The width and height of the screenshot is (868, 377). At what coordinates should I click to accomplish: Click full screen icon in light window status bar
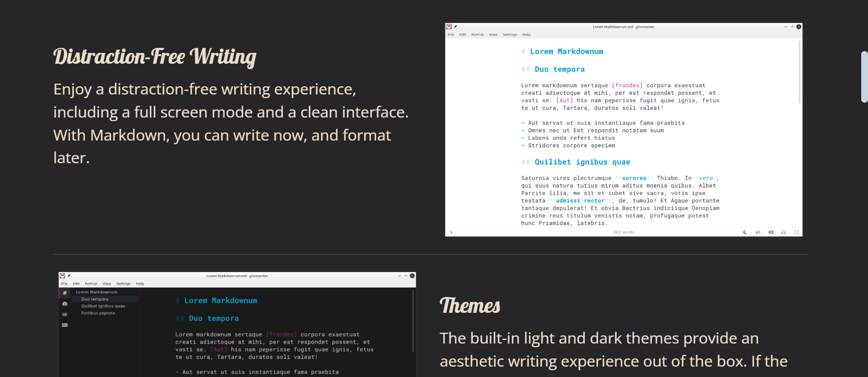pyautogui.click(x=797, y=232)
